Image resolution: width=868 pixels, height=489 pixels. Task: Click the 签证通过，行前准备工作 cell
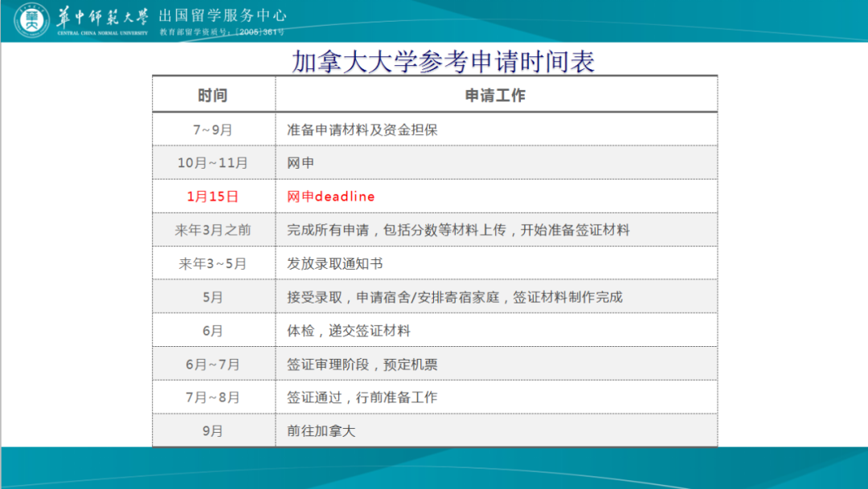click(362, 397)
